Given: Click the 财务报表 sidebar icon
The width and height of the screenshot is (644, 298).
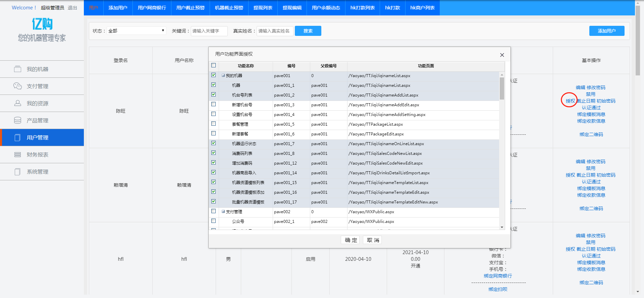Looking at the screenshot, I should click(x=17, y=155).
